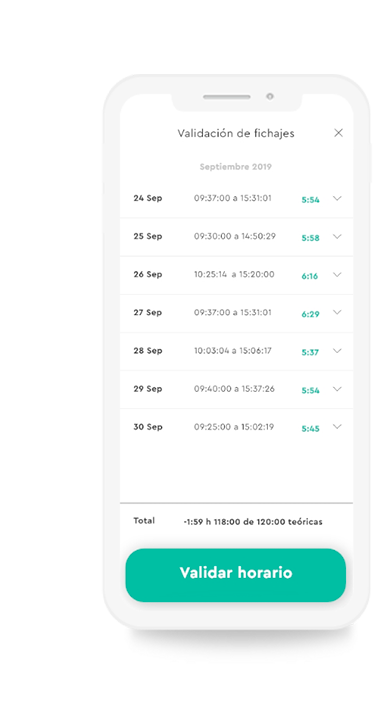375x708 pixels.
Task: Close the Validación de fichajes screen
Action: 338,133
